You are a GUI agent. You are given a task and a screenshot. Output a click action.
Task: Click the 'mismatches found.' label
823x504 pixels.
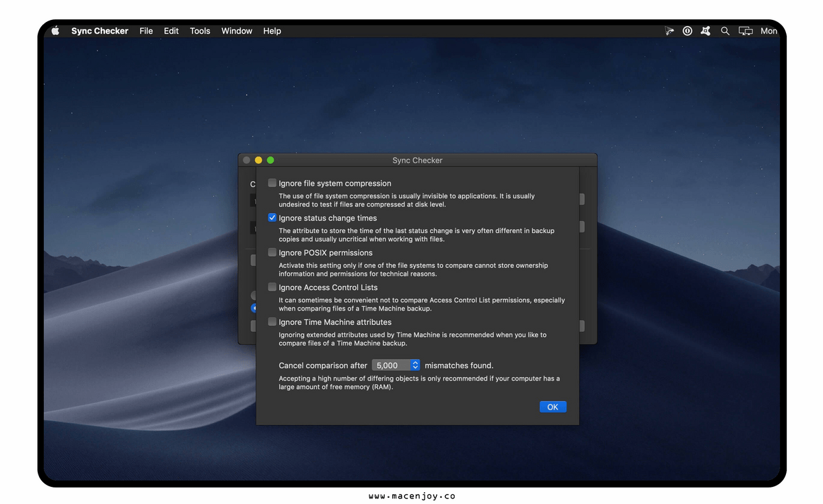coord(459,365)
